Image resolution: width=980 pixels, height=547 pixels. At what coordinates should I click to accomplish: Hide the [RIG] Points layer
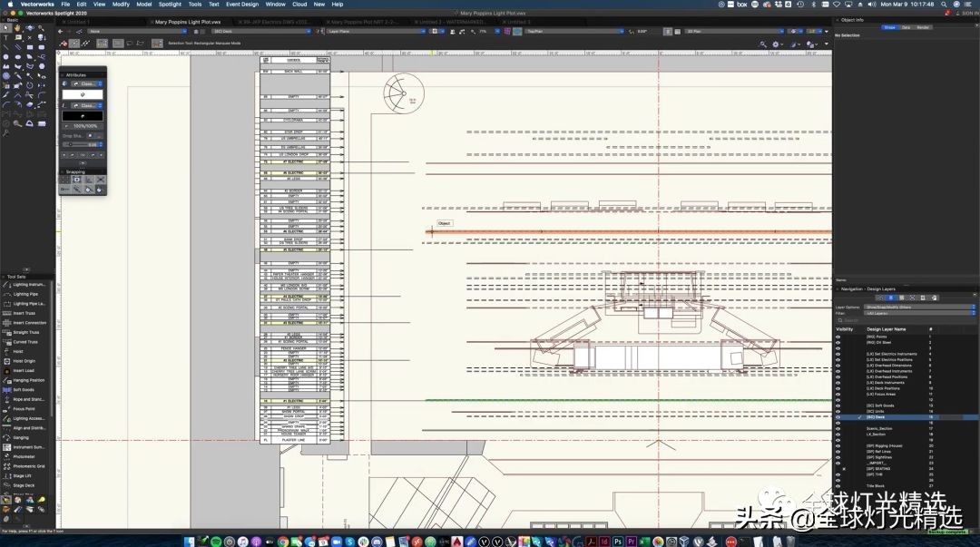tap(838, 337)
